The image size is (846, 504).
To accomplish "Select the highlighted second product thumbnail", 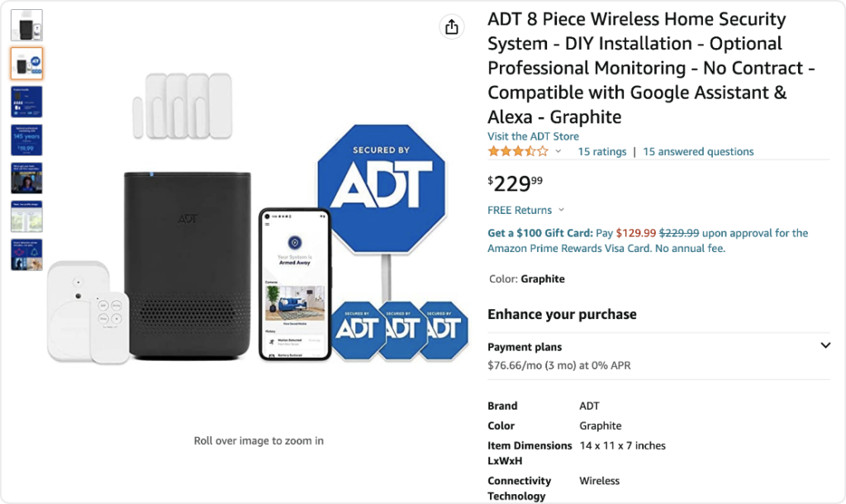I will pos(26,64).
